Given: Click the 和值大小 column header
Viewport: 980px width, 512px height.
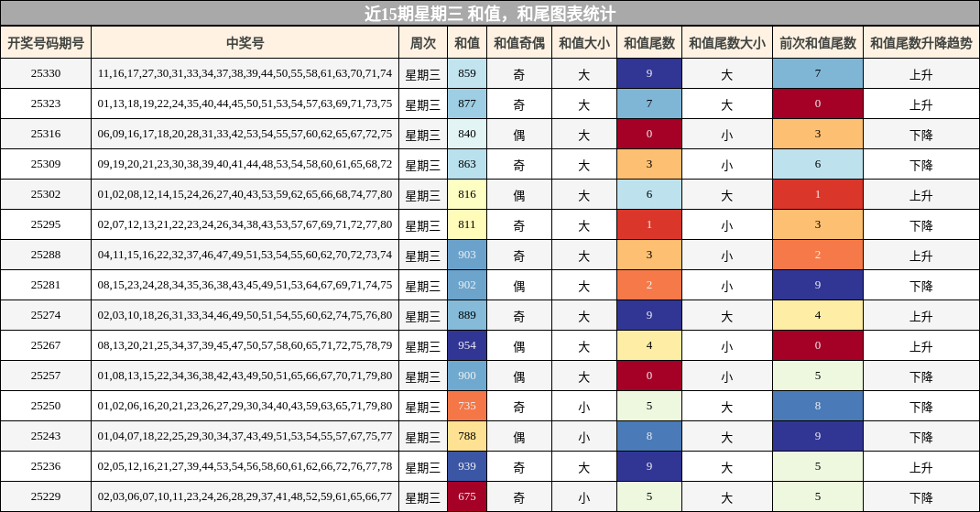Looking at the screenshot, I should (583, 42).
